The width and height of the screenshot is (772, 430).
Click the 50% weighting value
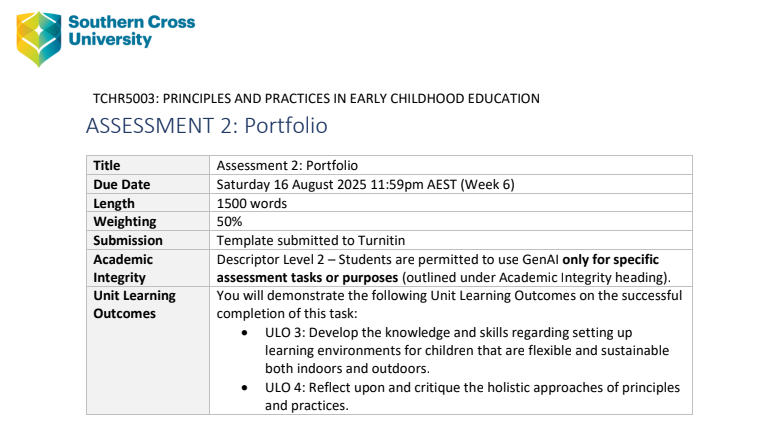pos(230,221)
